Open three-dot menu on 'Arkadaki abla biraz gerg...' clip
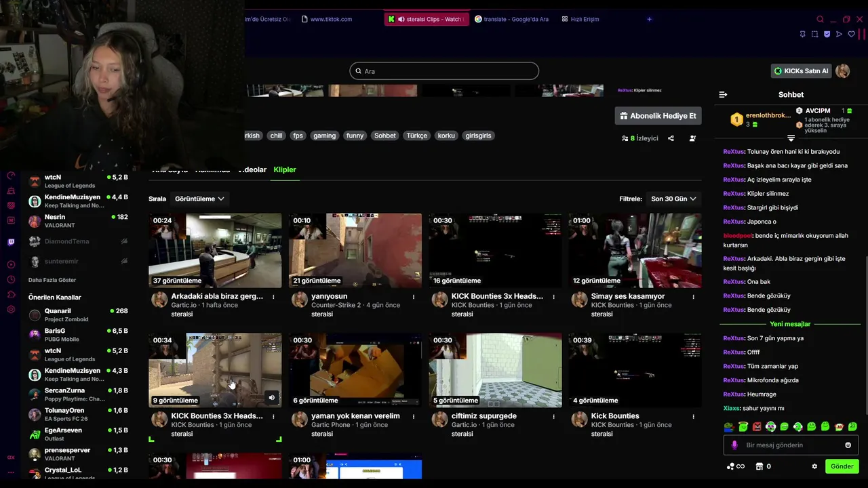Viewport: 868px width, 488px height. click(273, 297)
